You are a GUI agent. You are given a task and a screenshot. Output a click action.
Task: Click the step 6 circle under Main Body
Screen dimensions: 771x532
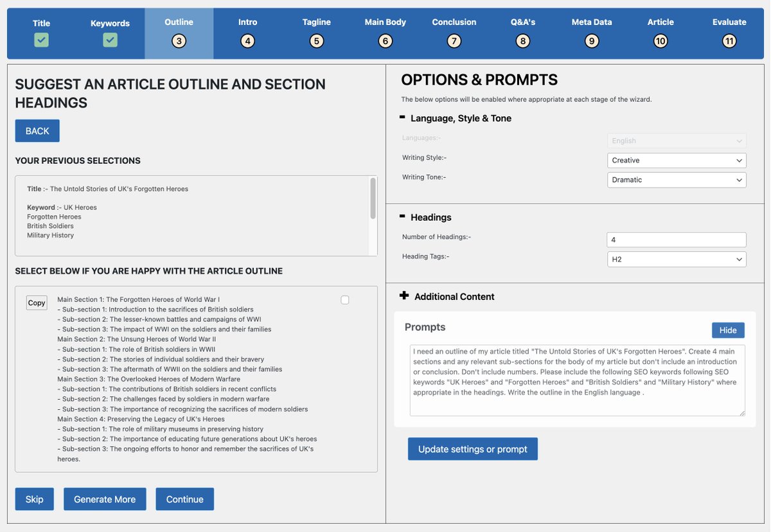385,41
